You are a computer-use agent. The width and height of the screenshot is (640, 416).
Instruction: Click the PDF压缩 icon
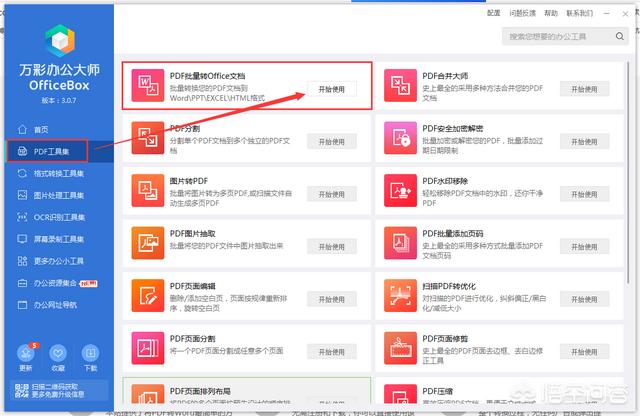coord(400,394)
